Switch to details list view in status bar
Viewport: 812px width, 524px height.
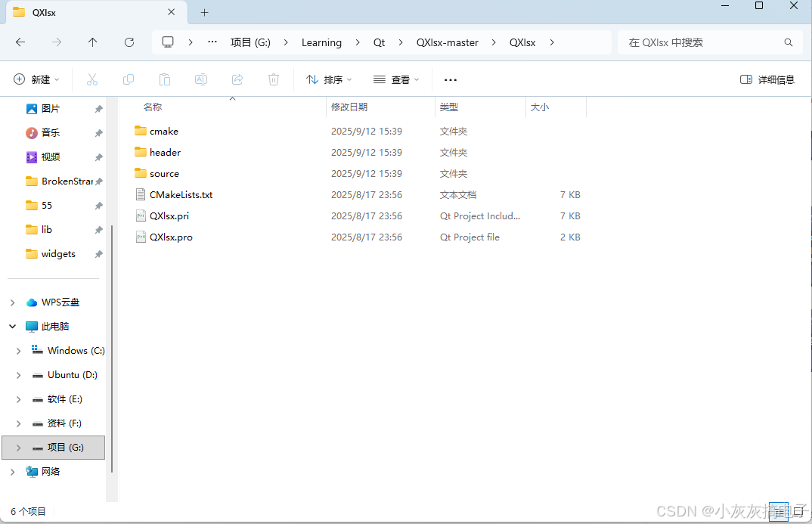[778, 512]
